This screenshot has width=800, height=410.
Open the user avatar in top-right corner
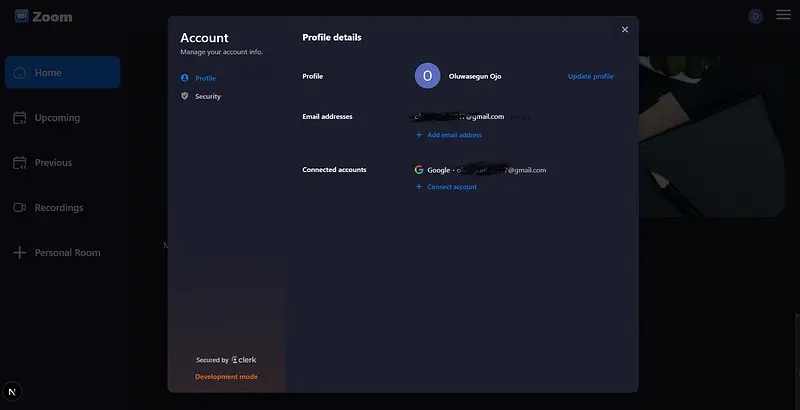click(756, 16)
